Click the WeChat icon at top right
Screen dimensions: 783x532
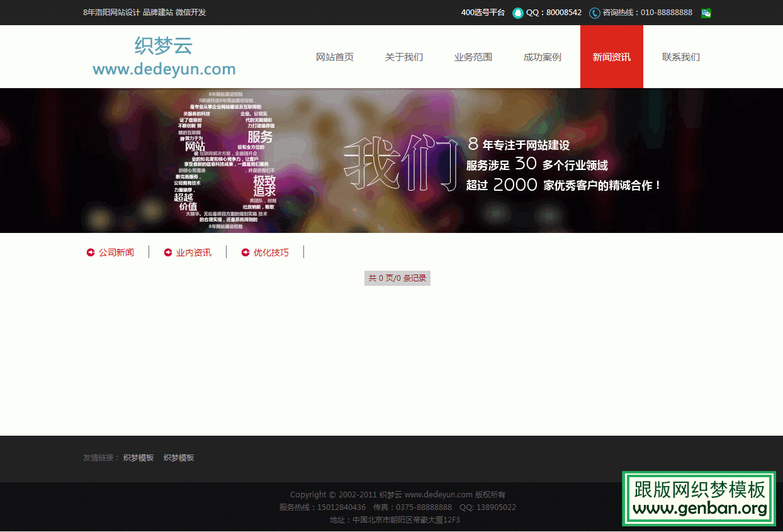[x=706, y=13]
